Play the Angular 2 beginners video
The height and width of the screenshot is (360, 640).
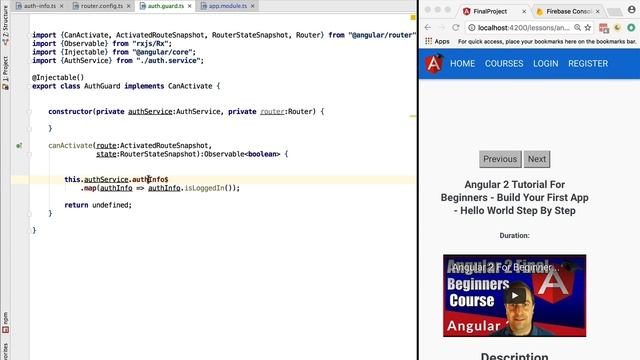tap(514, 296)
